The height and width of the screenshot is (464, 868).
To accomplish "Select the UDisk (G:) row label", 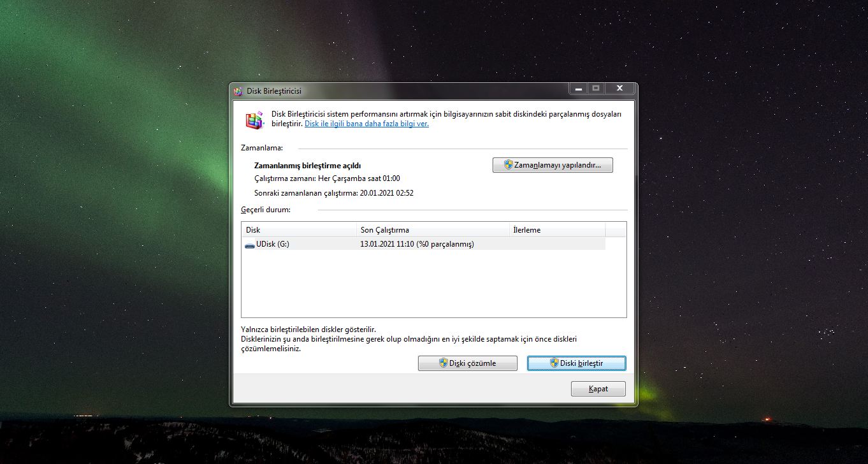I will pyautogui.click(x=272, y=244).
